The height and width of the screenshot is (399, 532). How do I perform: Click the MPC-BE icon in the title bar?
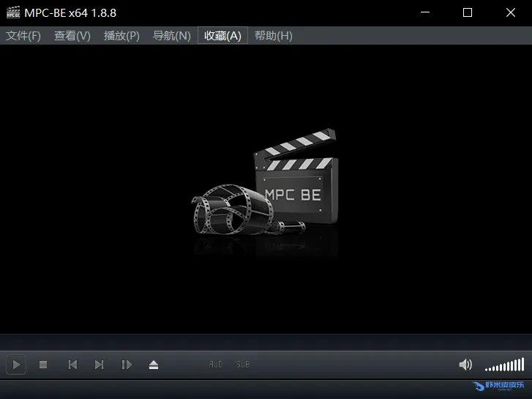pos(12,12)
